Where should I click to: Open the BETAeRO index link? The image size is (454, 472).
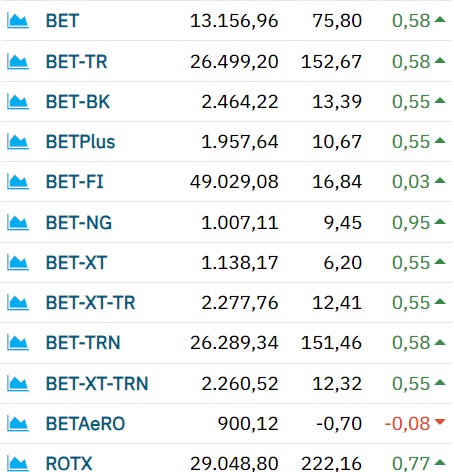[x=85, y=424]
